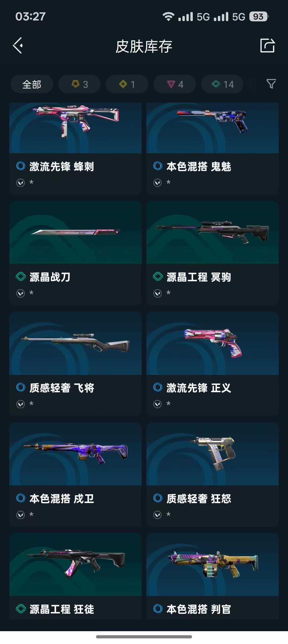Tap the share icon in header
Viewport: 288px width, 644px height.
[x=267, y=45]
